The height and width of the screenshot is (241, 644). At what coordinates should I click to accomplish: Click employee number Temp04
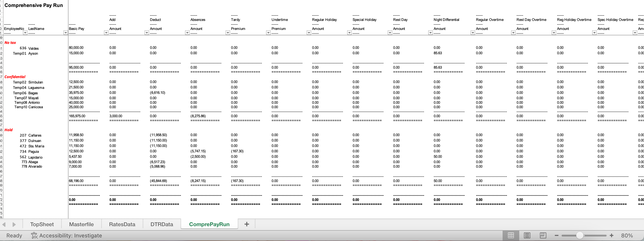click(20, 88)
